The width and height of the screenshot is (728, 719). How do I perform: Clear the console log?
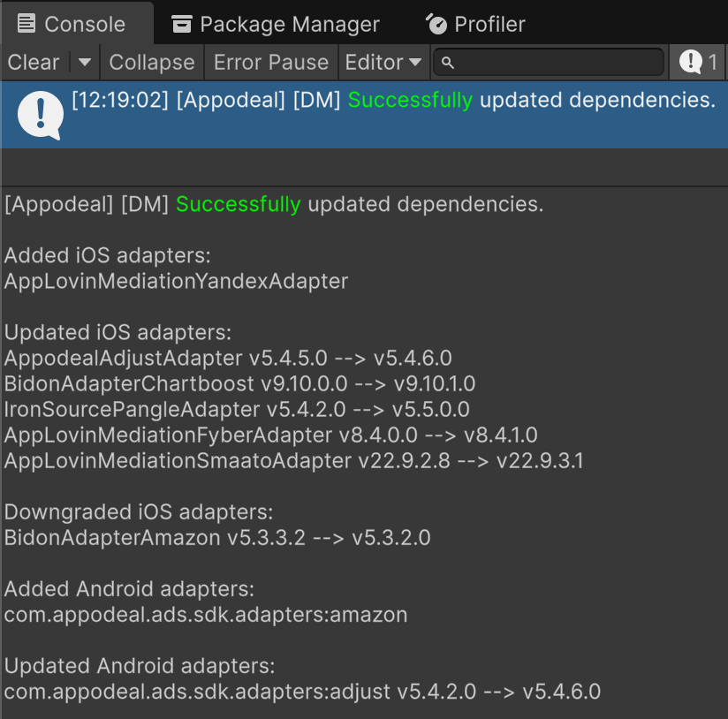pyautogui.click(x=34, y=62)
